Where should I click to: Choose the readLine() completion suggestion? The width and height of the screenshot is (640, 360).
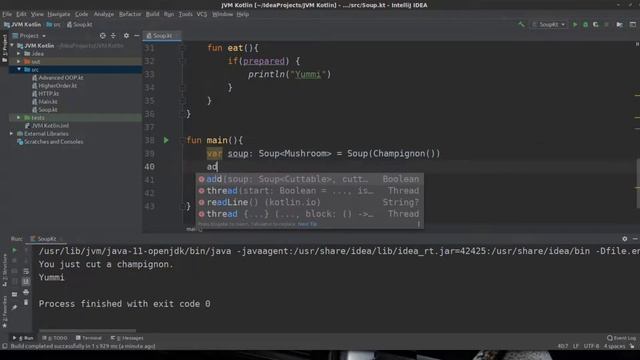(x=309, y=202)
